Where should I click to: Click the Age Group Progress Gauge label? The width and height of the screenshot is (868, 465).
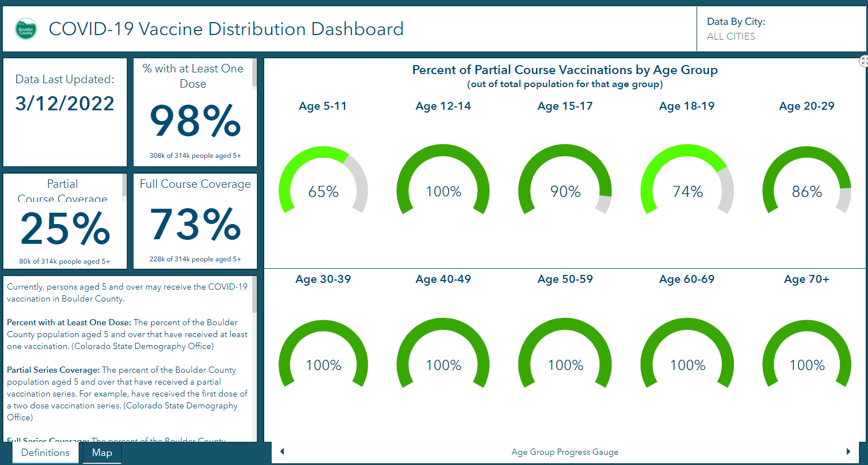tap(565, 452)
